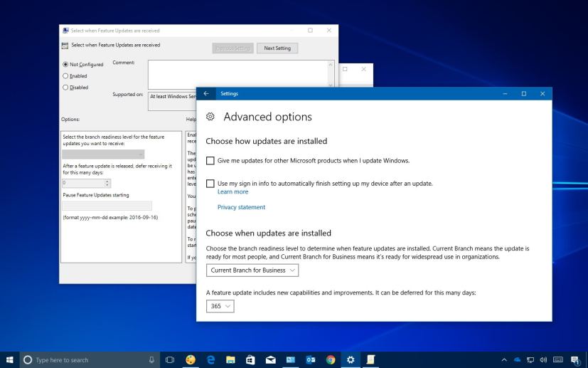The width and height of the screenshot is (588, 368).
Task: Open the blue card app icon beside Mail
Action: click(291, 359)
